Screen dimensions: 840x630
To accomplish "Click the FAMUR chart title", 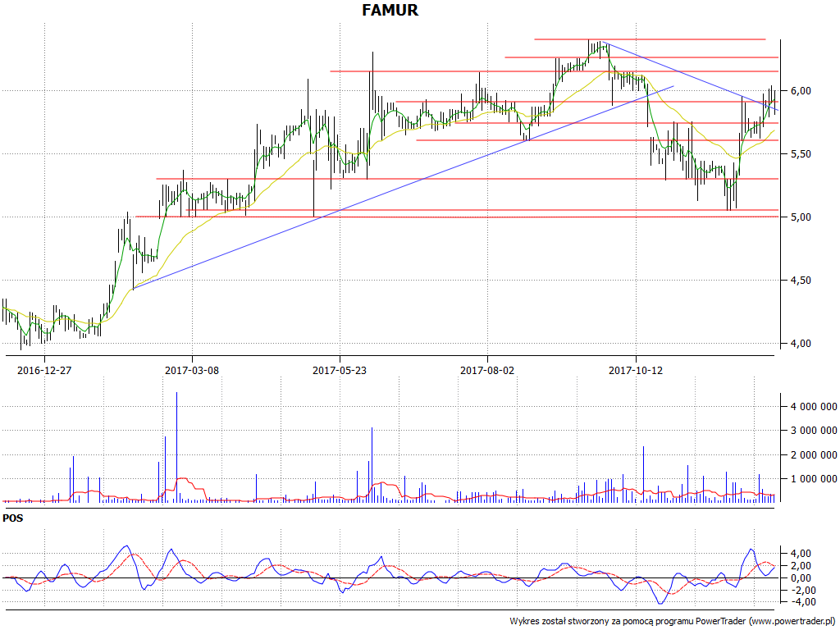I will pyautogui.click(x=390, y=10).
